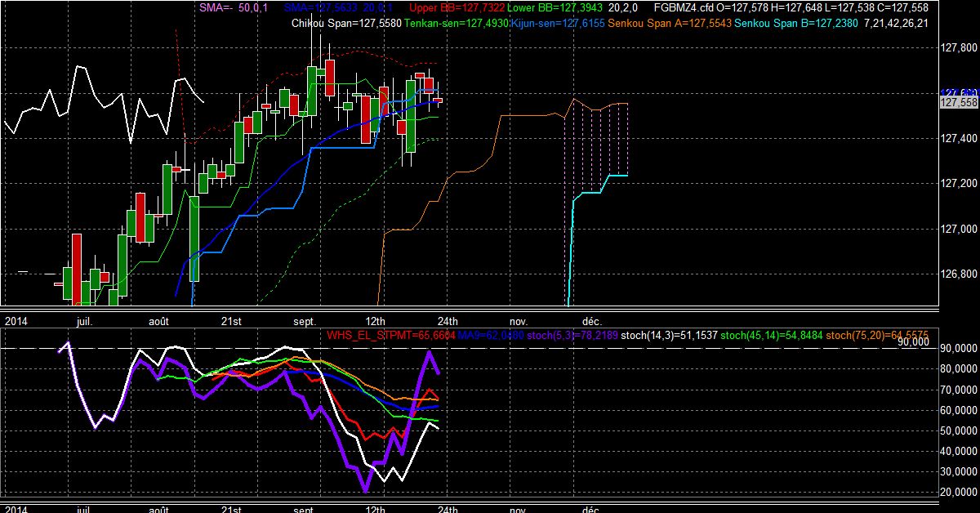Image resolution: width=980 pixels, height=513 pixels.
Task: Click the Ichimoku parameters 7,21,42,26,21
Action: tap(895, 23)
